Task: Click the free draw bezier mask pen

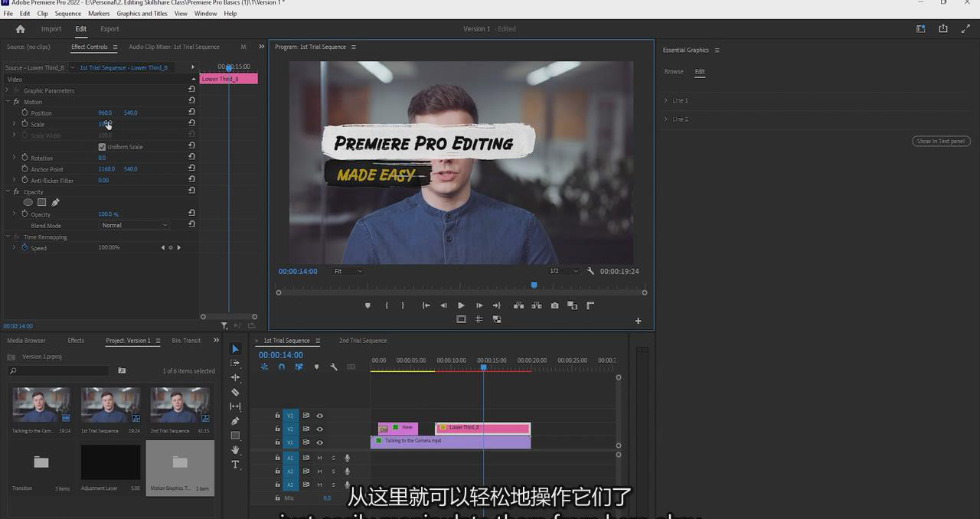Action: [55, 202]
